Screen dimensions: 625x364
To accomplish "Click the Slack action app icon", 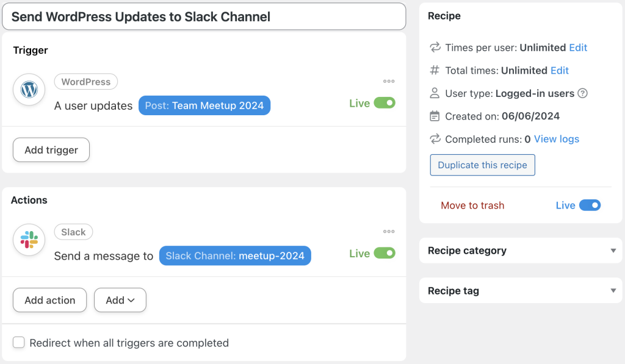I will click(29, 240).
